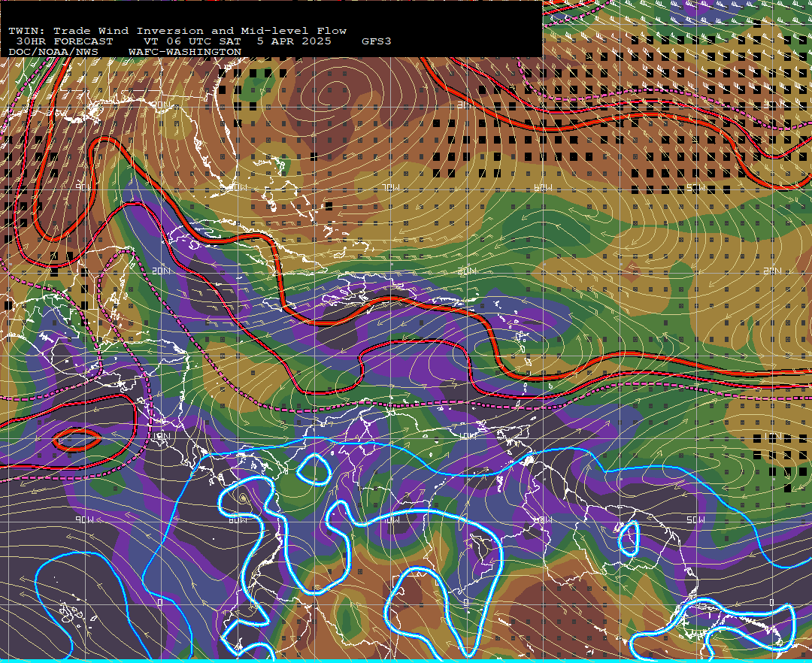Click the 'TWIN: Trade Wind Inversion and Mid-level Flow' title
This screenshot has width=812, height=663.
tap(177, 31)
